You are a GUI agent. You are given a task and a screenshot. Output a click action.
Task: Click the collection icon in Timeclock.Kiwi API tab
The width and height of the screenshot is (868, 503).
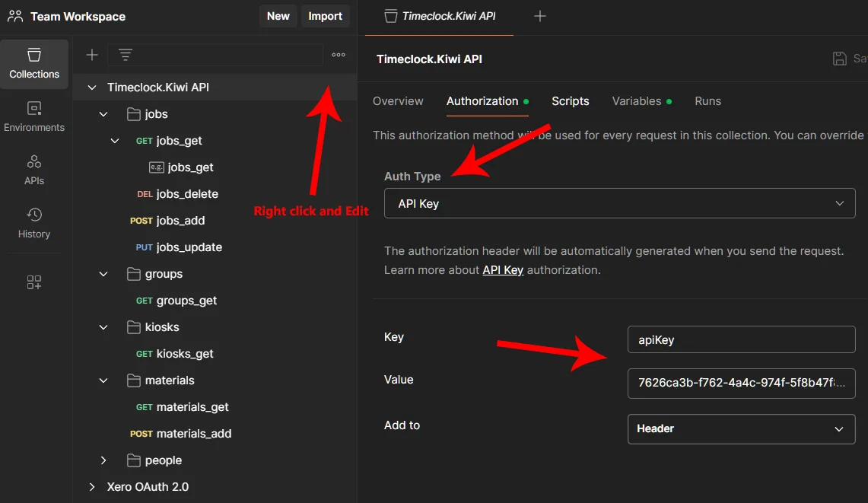tap(391, 16)
